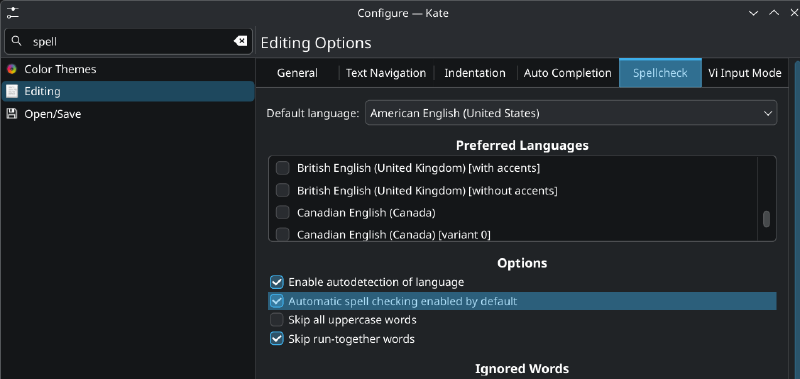The height and width of the screenshot is (379, 800).
Task: Focus the search field containing 'spell'
Action: [x=129, y=41]
